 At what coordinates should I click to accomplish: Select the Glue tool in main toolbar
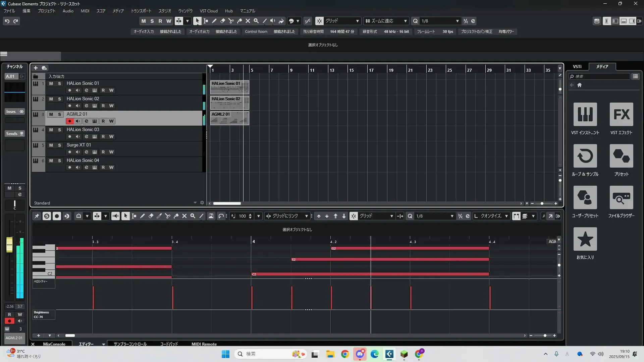239,21
